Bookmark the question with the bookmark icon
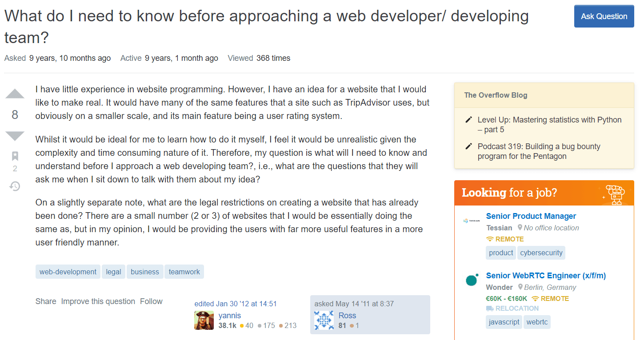Screen dimensions: 644x340 click(x=15, y=156)
